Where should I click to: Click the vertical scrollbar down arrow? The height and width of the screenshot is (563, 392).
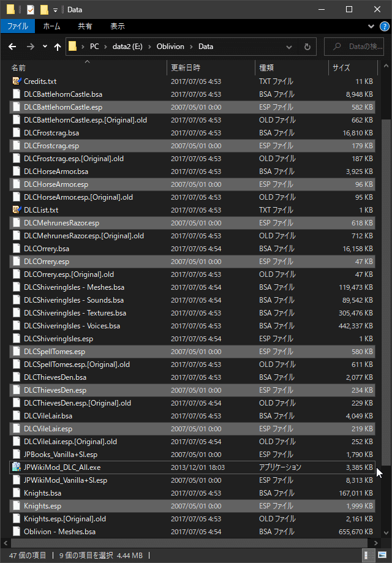click(386, 533)
